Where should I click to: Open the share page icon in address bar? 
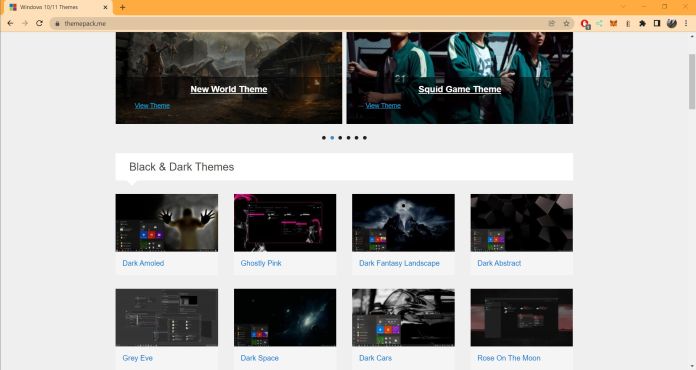(552, 24)
